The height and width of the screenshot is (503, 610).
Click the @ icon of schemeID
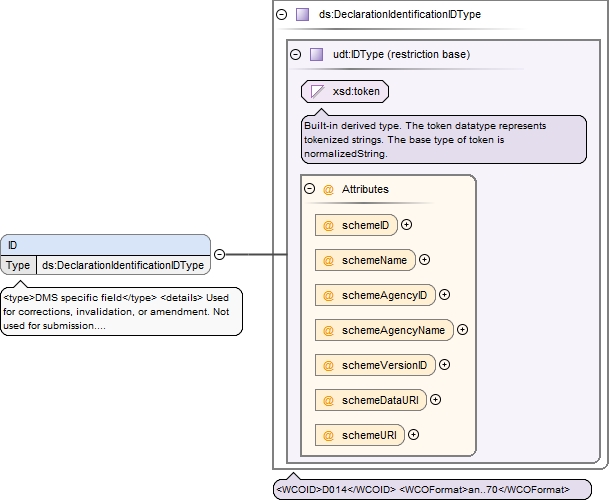tap(328, 225)
